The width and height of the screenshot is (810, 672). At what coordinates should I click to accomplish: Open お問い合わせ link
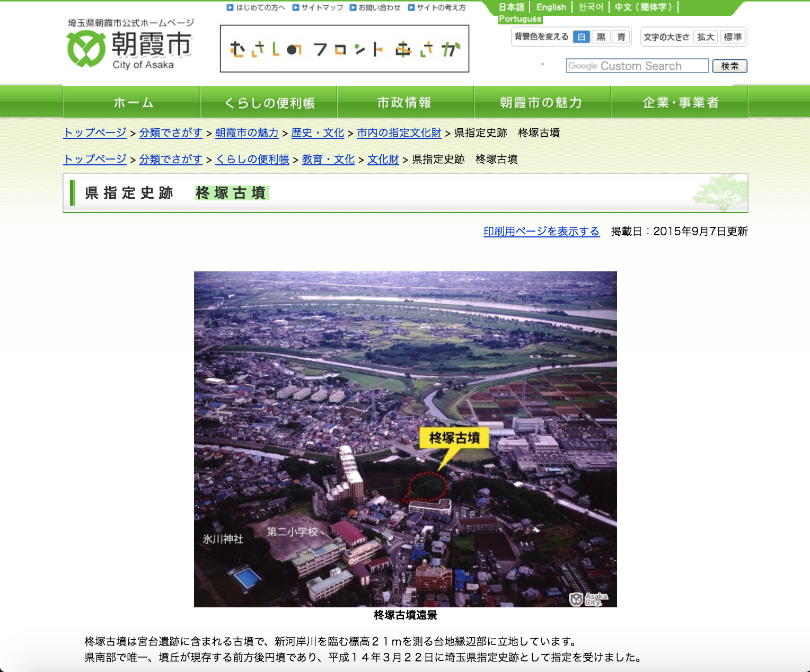(x=375, y=7)
